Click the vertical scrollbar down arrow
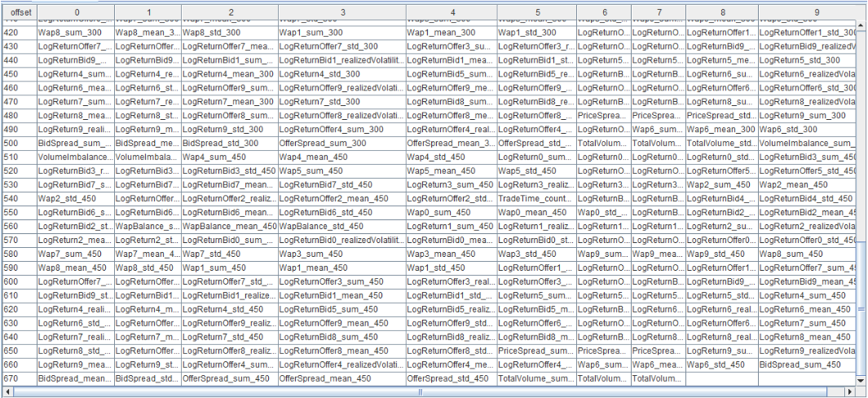 pos(862,381)
